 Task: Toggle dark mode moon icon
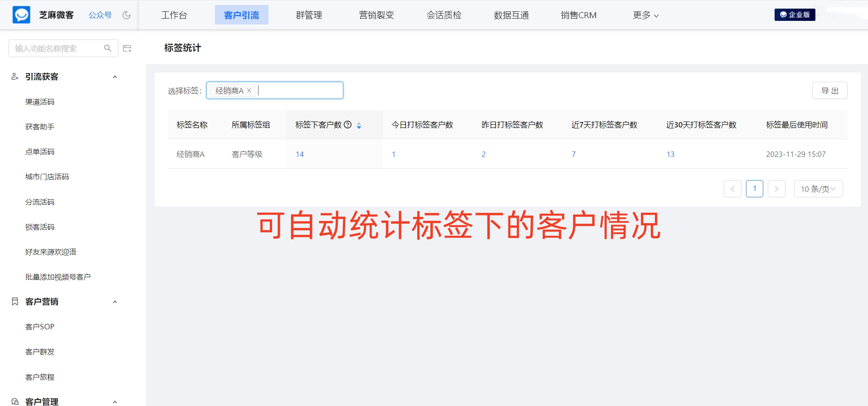pyautogui.click(x=127, y=15)
